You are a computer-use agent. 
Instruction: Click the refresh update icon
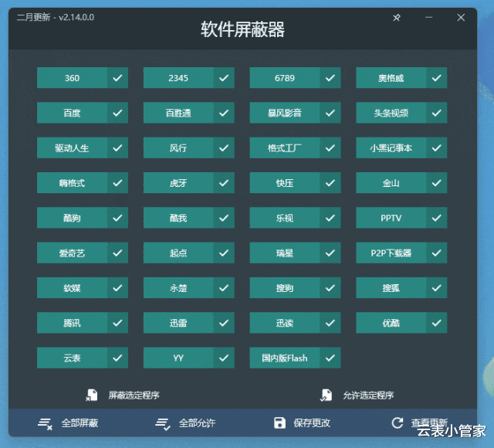coord(398,423)
